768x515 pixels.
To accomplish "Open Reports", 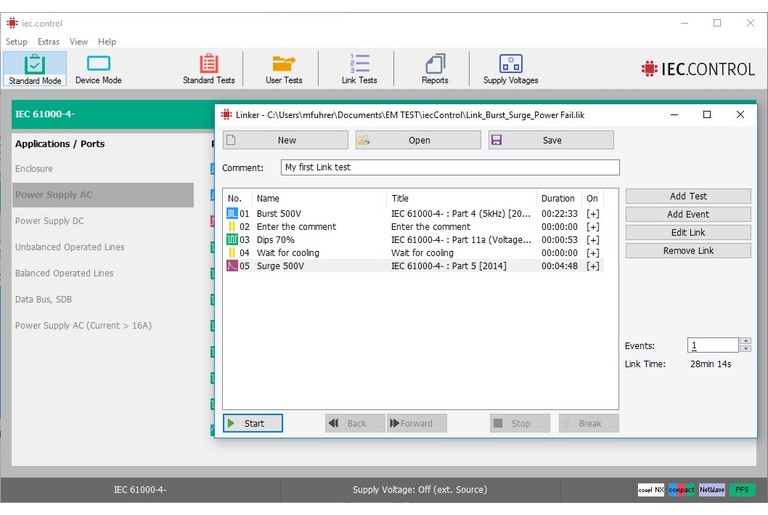I will coord(434,69).
